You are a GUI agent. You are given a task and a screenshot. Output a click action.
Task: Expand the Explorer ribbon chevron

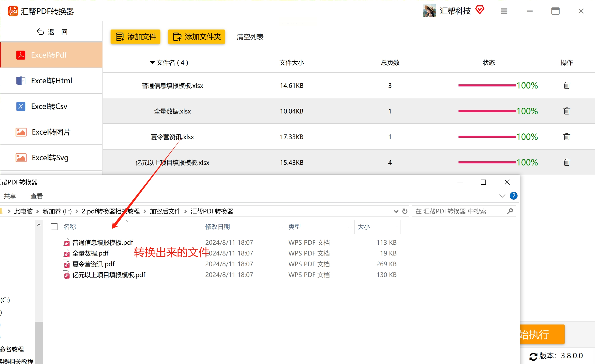(x=502, y=196)
